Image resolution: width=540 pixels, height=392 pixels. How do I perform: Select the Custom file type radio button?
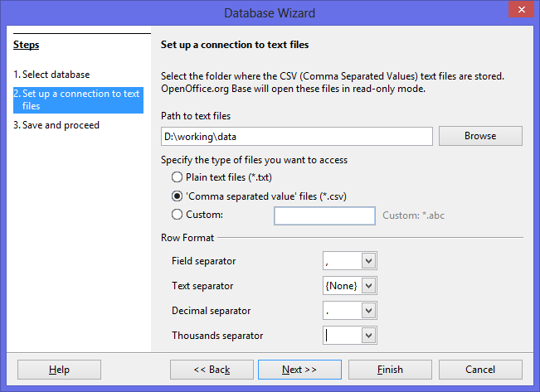coord(177,215)
